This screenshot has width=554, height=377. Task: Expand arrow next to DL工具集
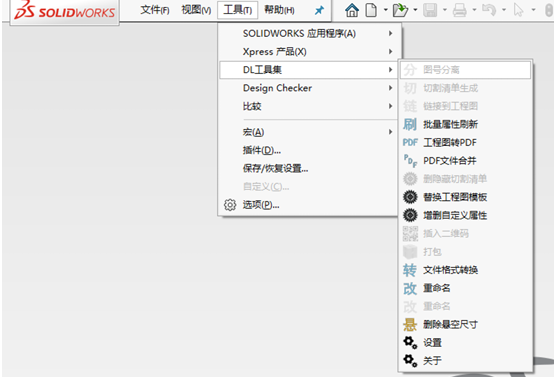(390, 70)
